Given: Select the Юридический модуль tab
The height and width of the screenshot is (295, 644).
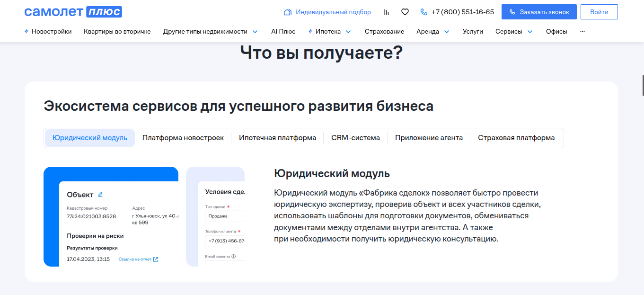Looking at the screenshot, I should pos(90,138).
